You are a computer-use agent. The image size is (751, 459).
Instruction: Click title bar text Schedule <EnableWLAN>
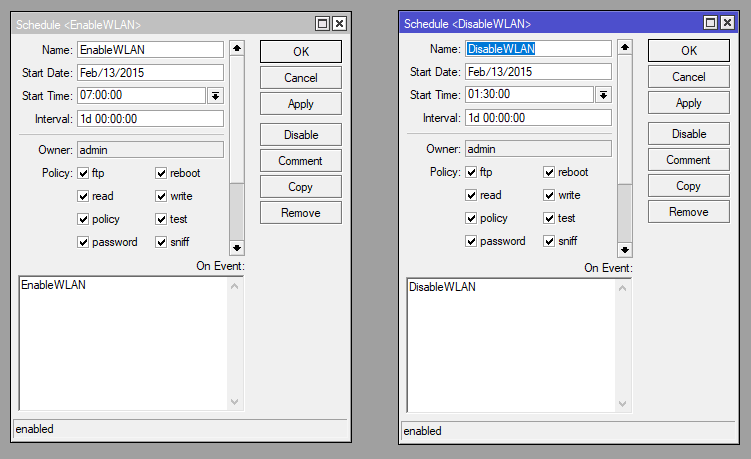coord(78,25)
